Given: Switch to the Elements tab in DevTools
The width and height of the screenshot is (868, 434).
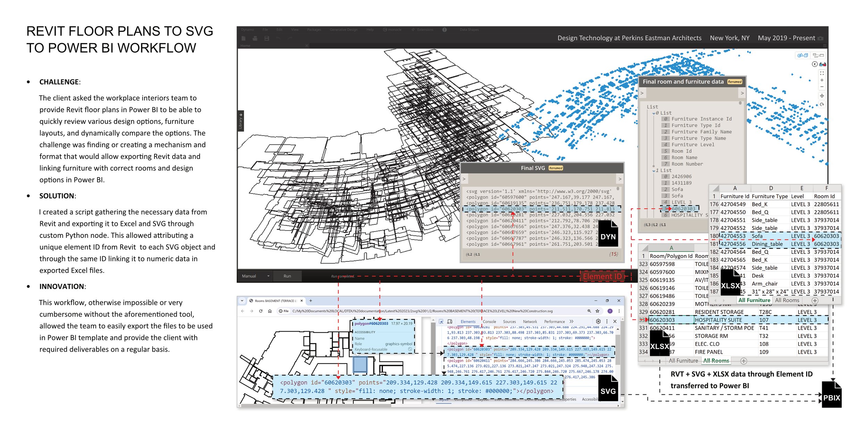Looking at the screenshot, I should point(468,322).
